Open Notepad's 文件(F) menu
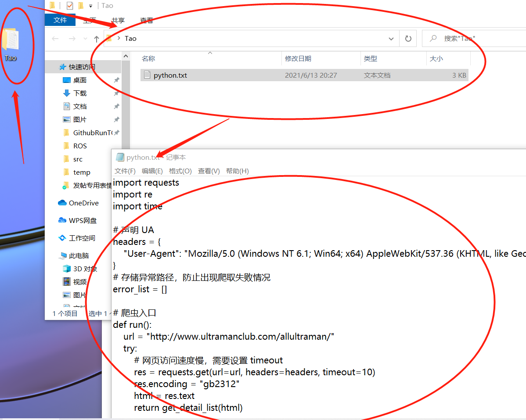This screenshot has height=420, width=526. [x=125, y=171]
